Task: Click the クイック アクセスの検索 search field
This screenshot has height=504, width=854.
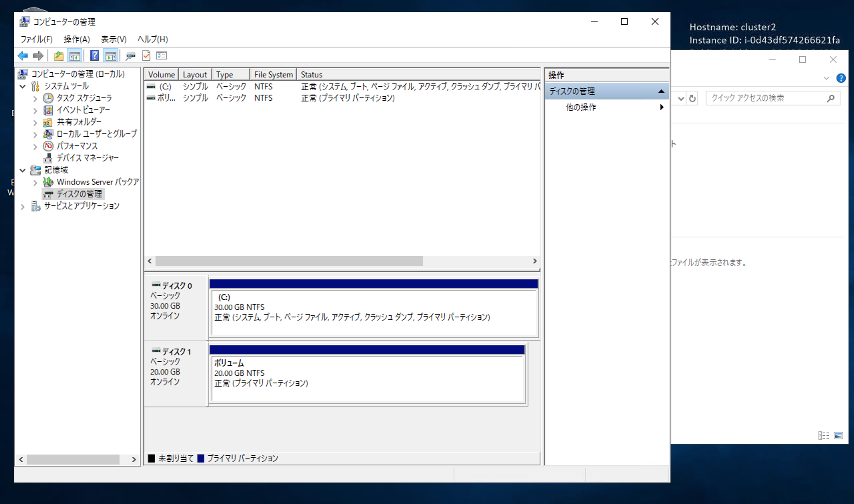Action: click(x=766, y=98)
